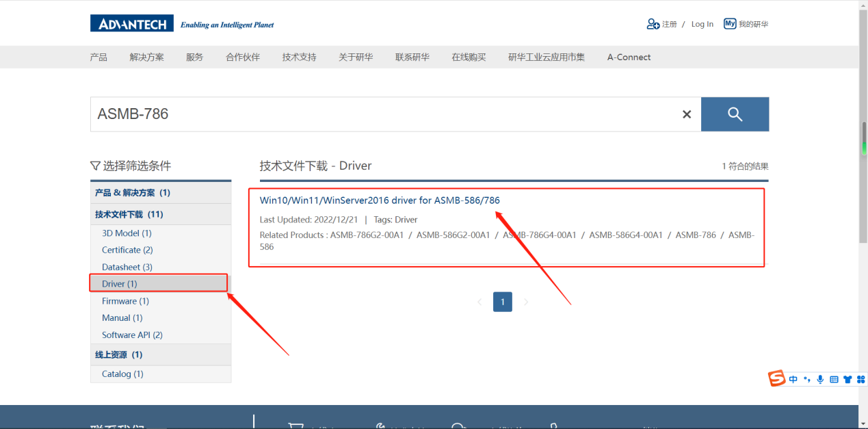Screen dimensions: 868x429
Task: Open the 联系研华 menu
Action: click(412, 57)
